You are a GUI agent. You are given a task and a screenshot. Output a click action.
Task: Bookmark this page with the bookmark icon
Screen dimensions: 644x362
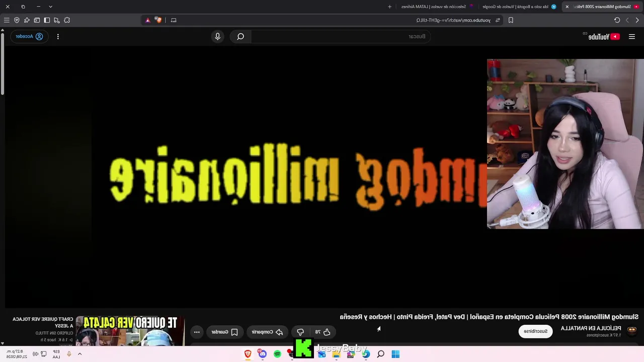[511, 20]
